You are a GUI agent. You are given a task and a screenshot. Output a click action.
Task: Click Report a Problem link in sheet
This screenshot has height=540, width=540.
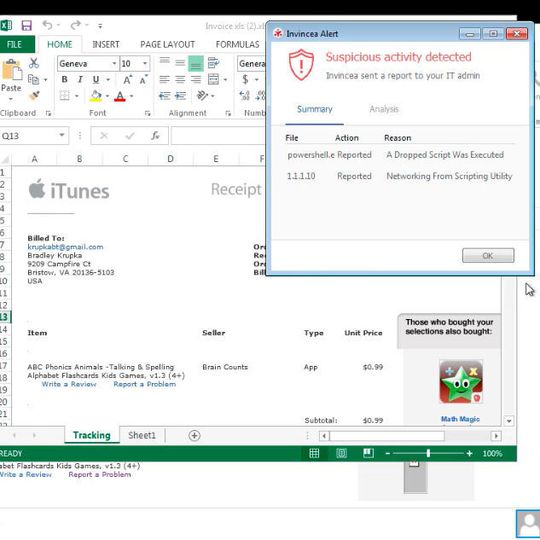click(x=145, y=384)
